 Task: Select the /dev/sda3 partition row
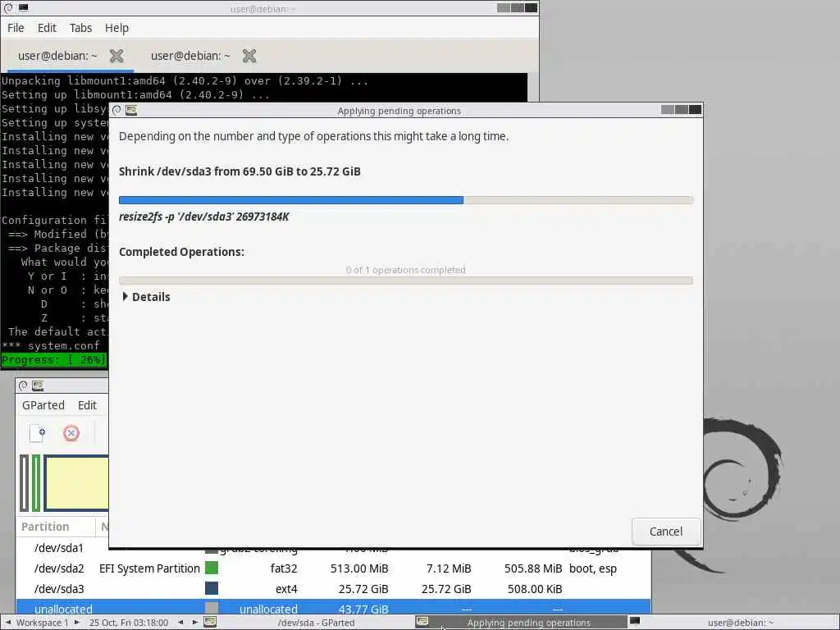coord(333,589)
